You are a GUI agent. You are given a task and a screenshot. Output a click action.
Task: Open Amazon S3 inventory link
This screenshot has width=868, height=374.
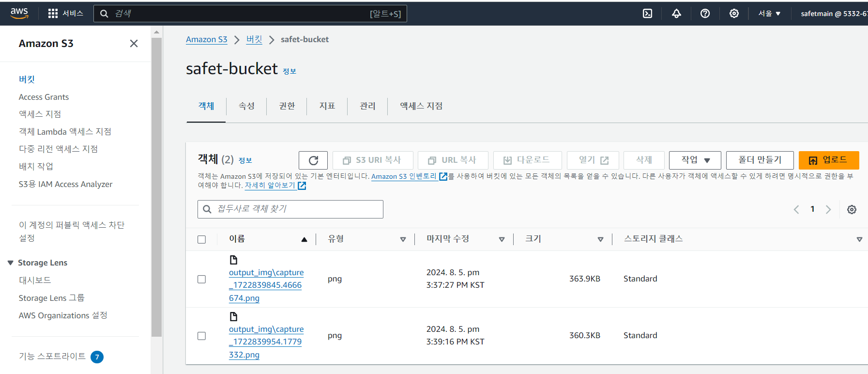[x=404, y=176]
